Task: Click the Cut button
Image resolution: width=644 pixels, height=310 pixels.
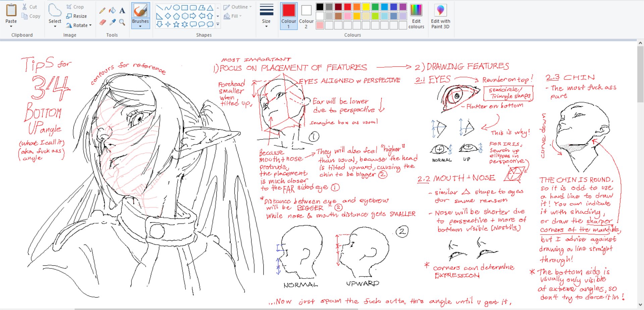Action: coord(30,7)
